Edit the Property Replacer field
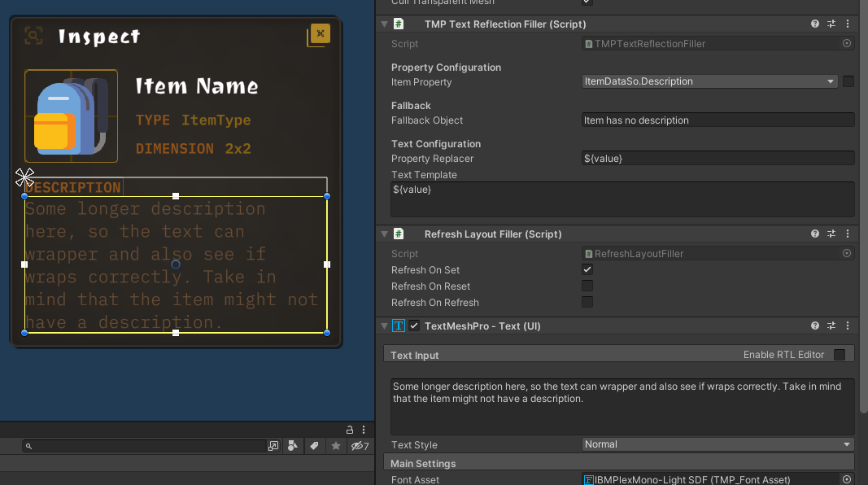 [718, 159]
